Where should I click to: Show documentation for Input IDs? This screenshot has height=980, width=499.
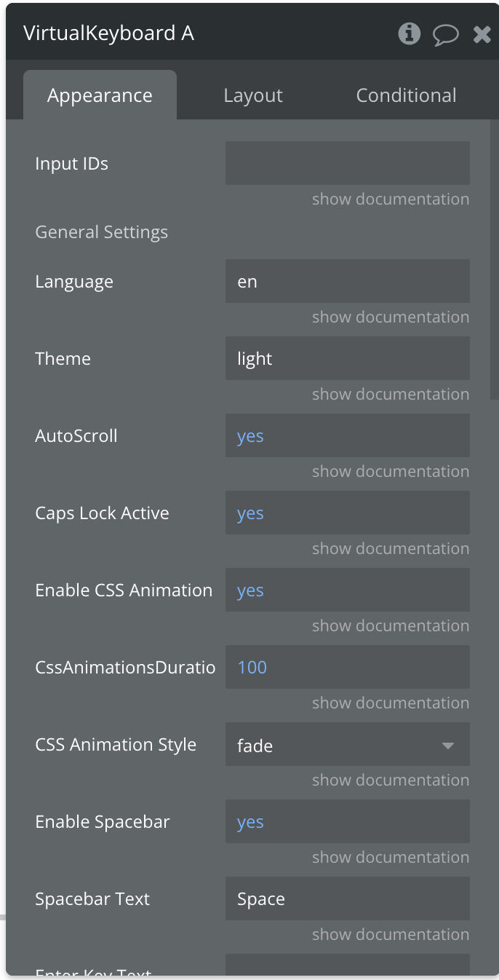tap(390, 199)
